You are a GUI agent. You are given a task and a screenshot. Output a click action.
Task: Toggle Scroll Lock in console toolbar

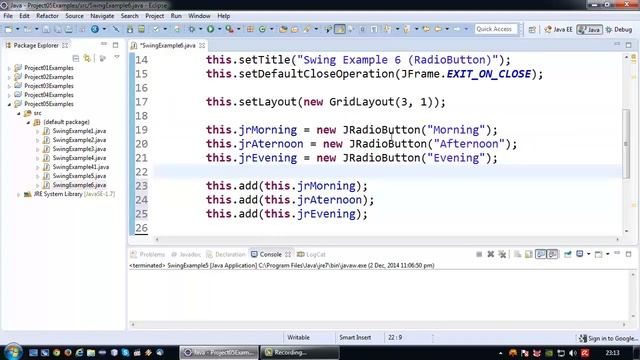[529, 254]
